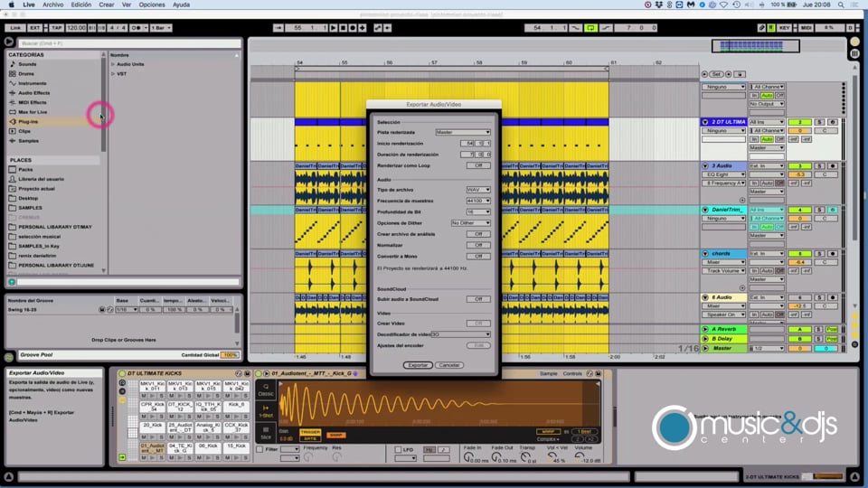Screen dimensions: 868x488
Task: Expand the Audio Units folder
Action: click(x=113, y=64)
